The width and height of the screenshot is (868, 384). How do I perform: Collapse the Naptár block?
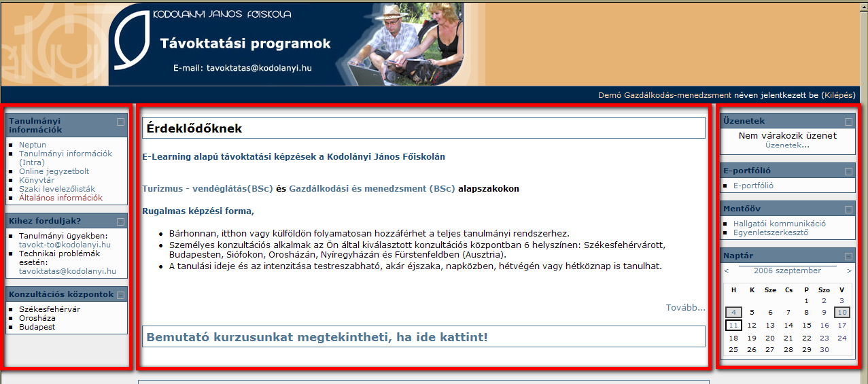point(848,256)
